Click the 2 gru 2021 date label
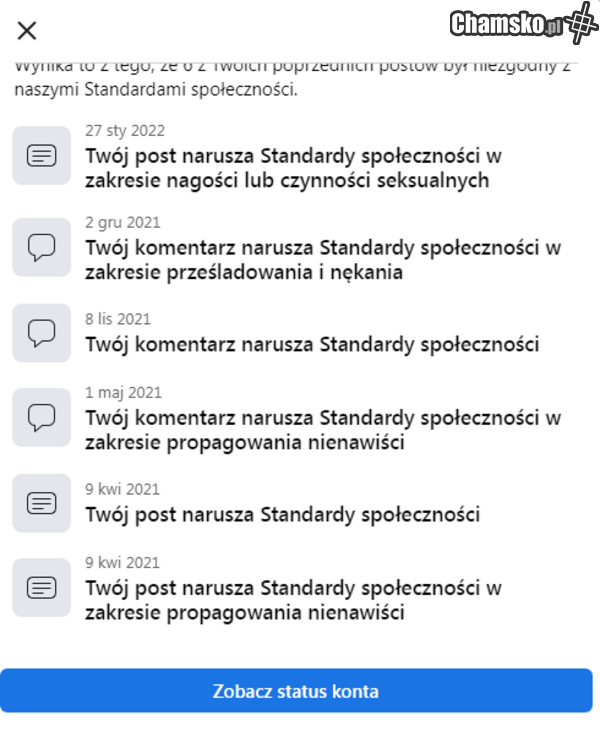This screenshot has width=600, height=737. [x=123, y=222]
